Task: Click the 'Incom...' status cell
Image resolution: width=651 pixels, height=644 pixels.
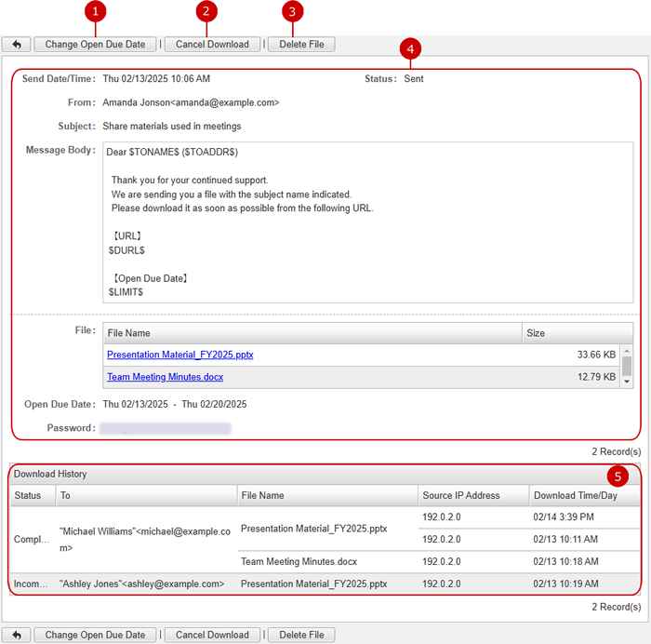Action: [x=33, y=584]
